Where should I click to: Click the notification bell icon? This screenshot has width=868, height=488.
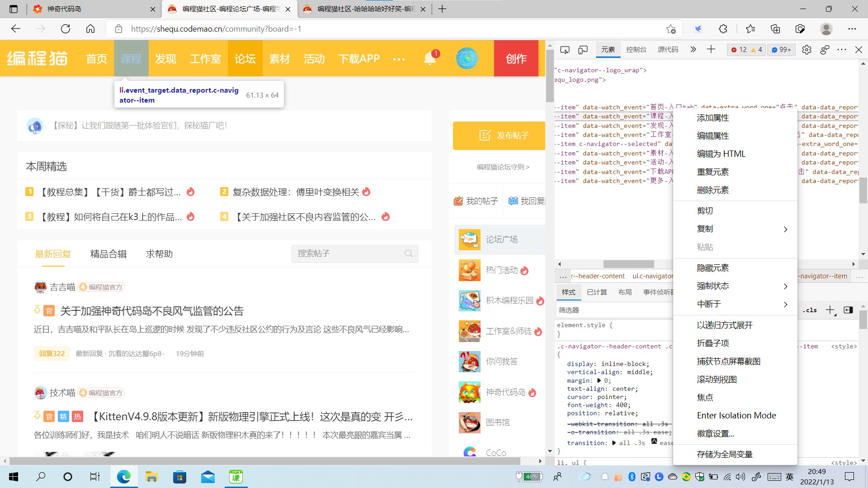[x=430, y=58]
